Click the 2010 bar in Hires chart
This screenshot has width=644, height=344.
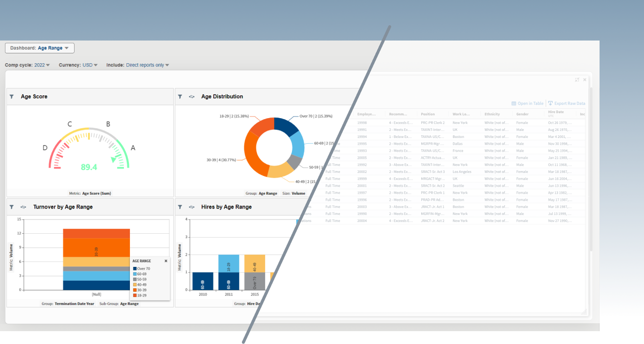[202, 281]
